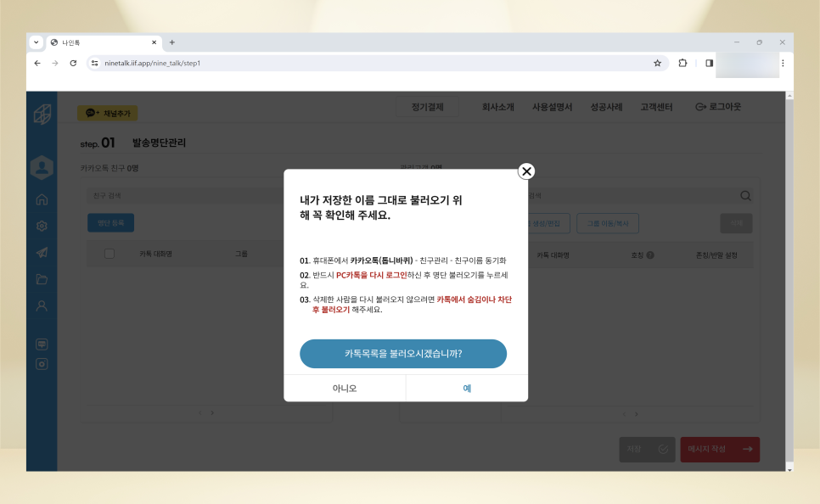Click next page arrow in left table
Image resolution: width=820 pixels, height=504 pixels.
(212, 413)
